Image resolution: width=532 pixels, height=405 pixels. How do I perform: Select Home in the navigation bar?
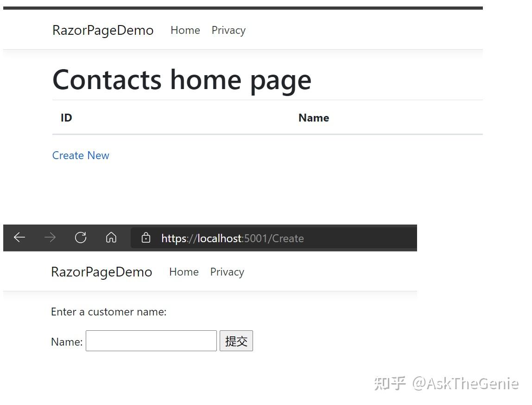click(x=185, y=30)
